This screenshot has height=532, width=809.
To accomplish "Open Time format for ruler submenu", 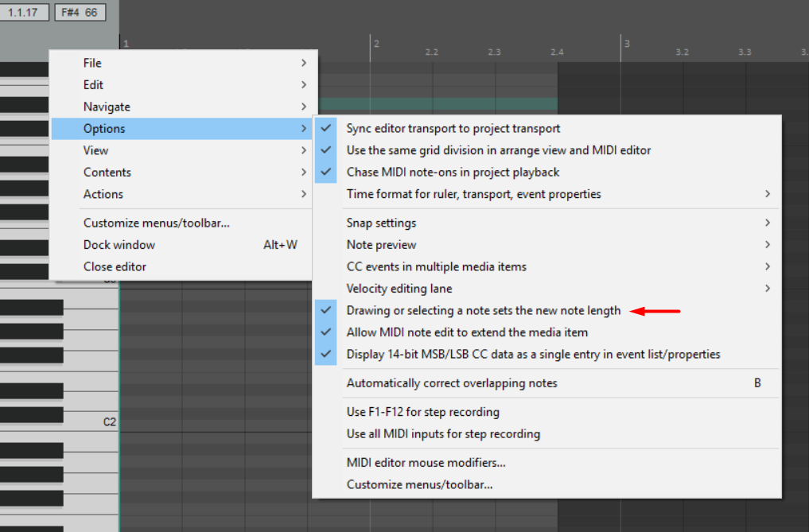I will tap(473, 194).
